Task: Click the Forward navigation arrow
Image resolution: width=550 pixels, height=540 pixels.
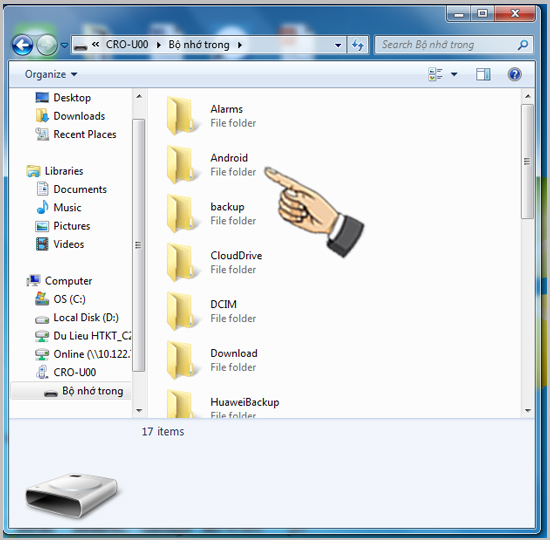Action: point(47,45)
